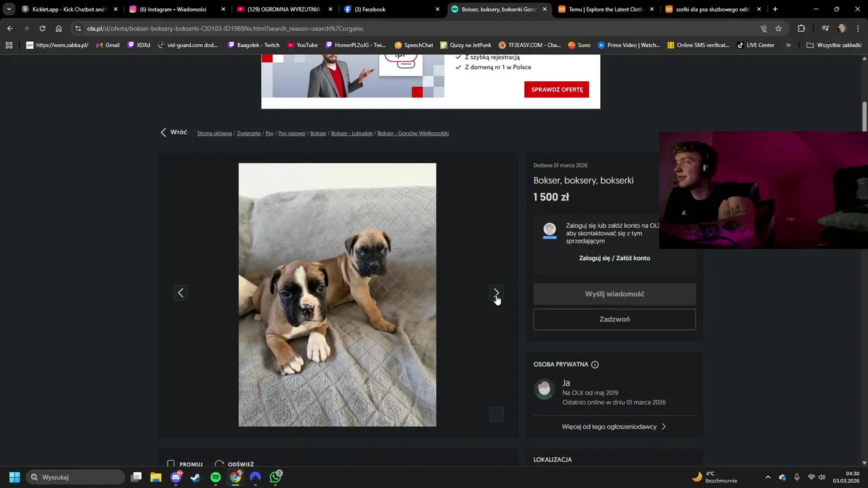Open the XDXd bookmark
Screen dimensions: 868x488
138,45
